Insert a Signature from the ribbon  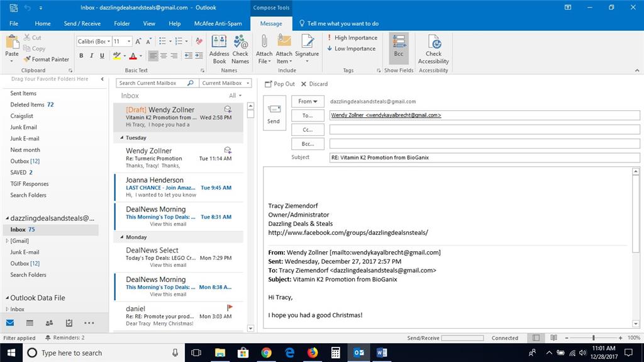(307, 49)
